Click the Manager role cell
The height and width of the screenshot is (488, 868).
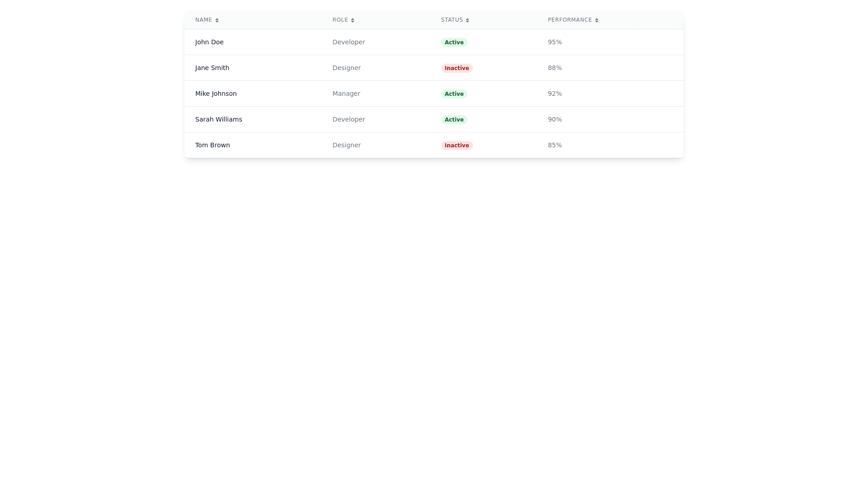point(346,94)
